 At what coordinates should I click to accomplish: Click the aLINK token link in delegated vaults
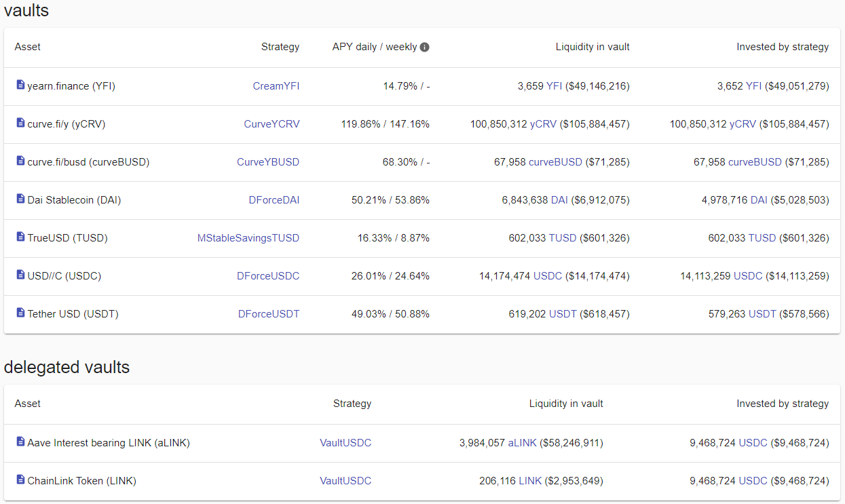click(x=523, y=443)
